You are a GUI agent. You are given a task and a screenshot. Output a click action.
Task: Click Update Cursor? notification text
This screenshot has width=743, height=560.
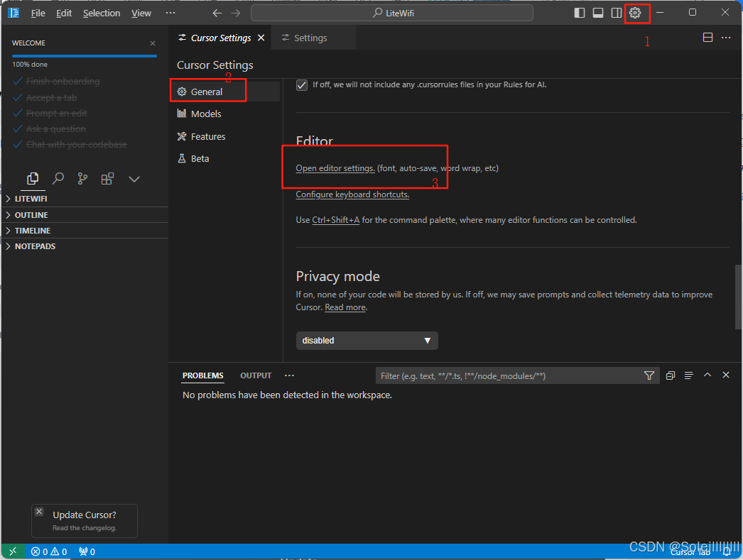pos(85,515)
